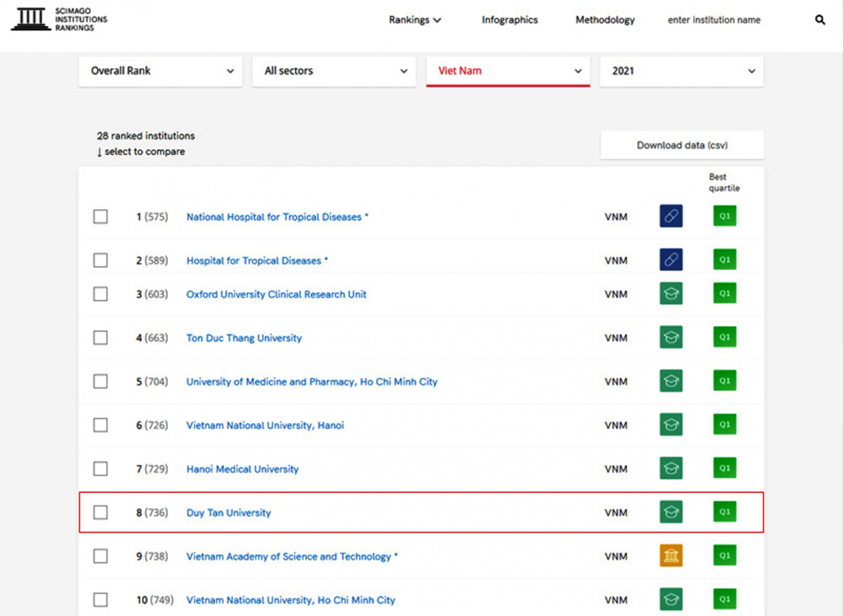Click the university icon for Duy Tan University
Image resolution: width=843 pixels, height=616 pixels.
click(671, 512)
